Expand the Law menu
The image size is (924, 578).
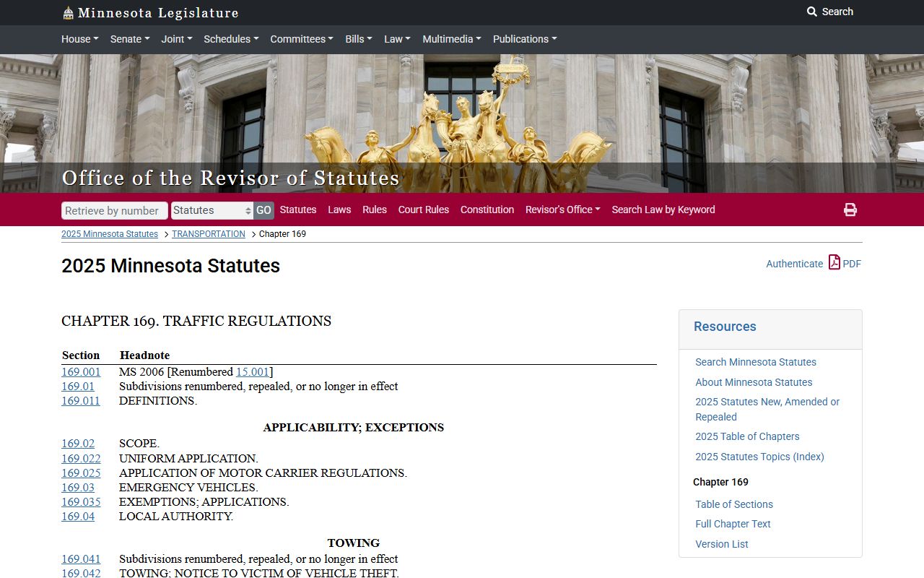click(x=397, y=39)
